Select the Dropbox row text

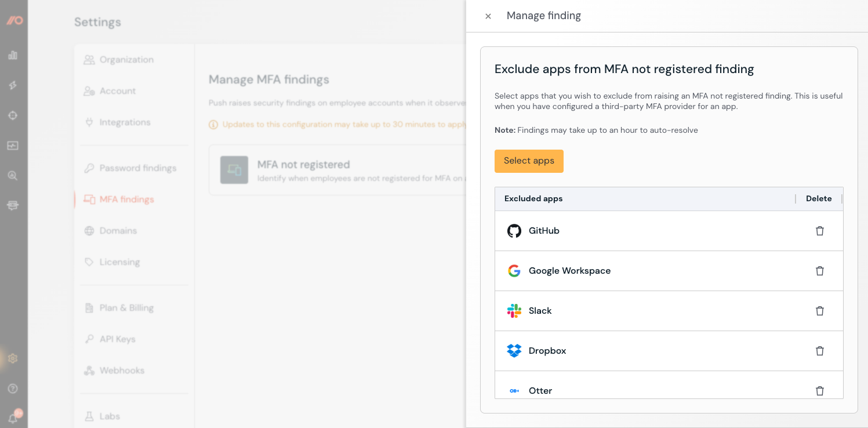pos(547,351)
